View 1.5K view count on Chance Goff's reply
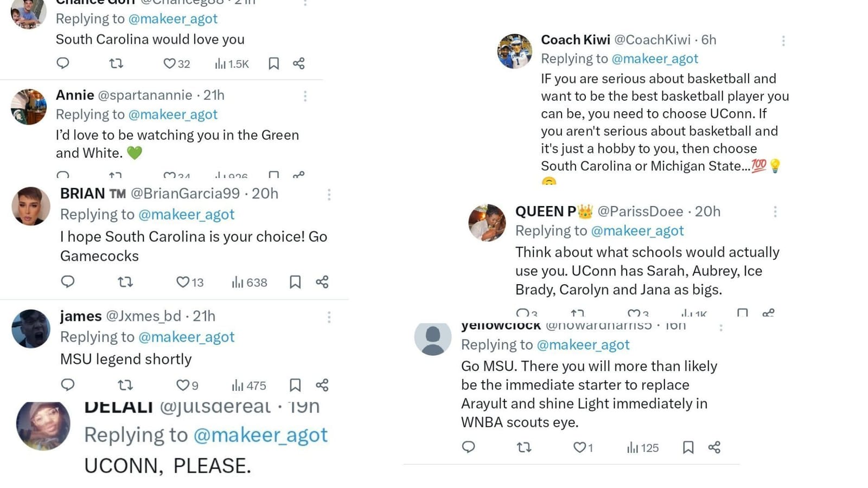Screen dimensions: 868x488 pos(233,63)
